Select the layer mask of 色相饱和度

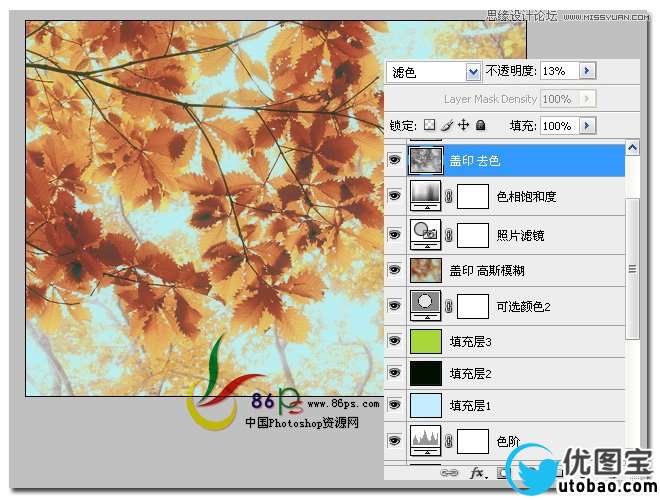473,196
